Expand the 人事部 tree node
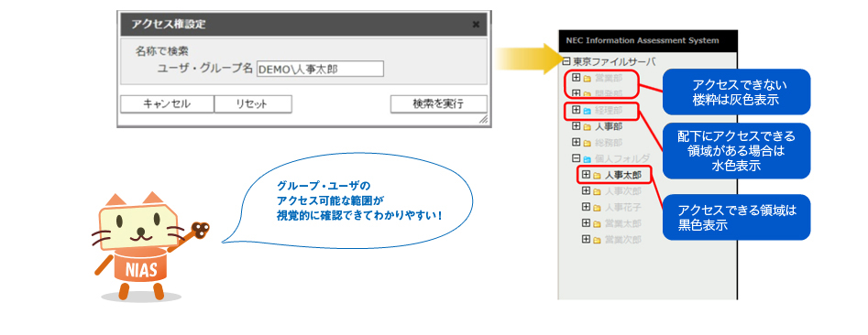Screen dimensions: 868x335 pyautogui.click(x=576, y=126)
